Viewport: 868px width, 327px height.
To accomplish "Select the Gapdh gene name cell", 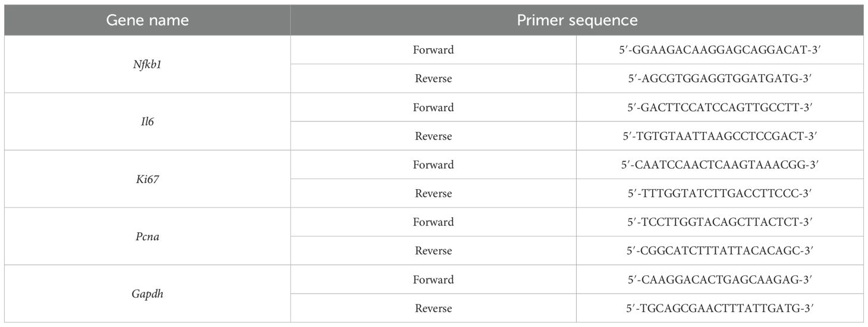I will pos(147,294).
